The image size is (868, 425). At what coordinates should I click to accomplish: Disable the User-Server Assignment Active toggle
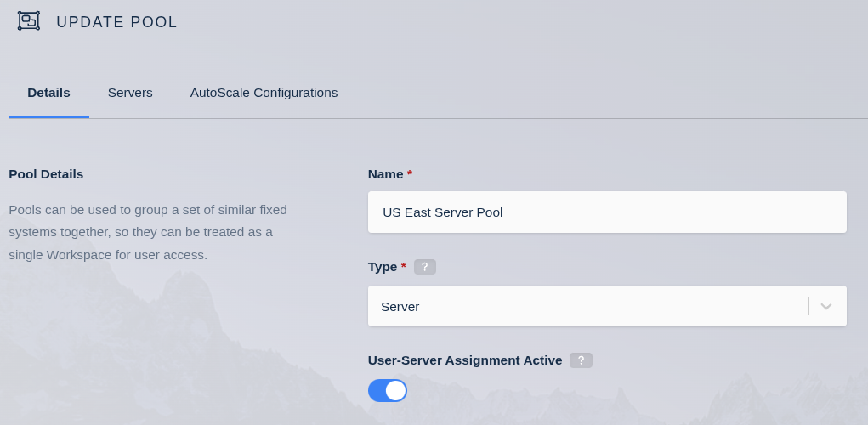[x=388, y=390]
